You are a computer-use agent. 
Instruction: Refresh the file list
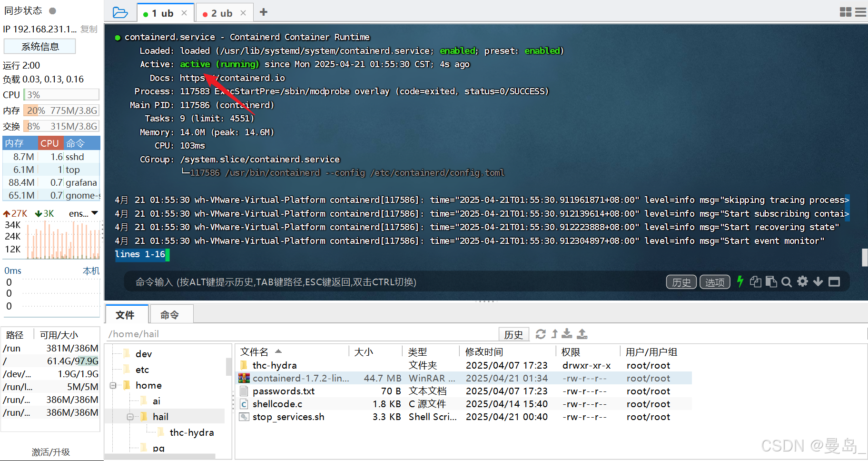[541, 334]
